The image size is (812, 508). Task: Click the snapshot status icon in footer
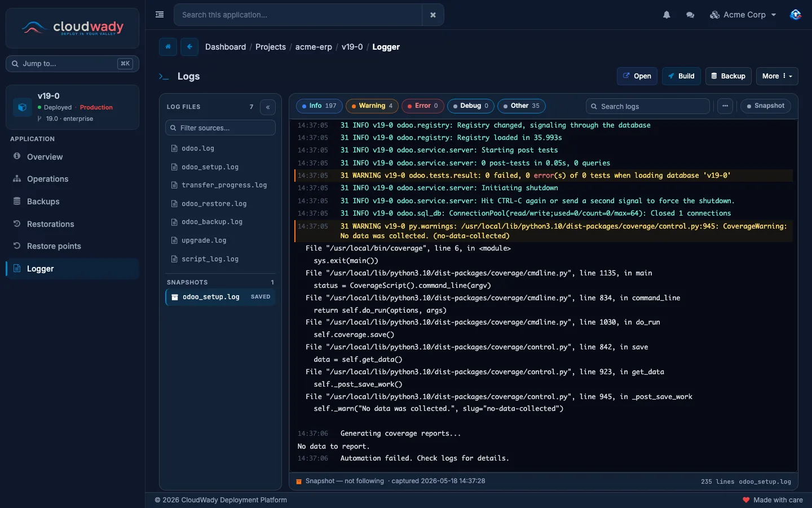(x=299, y=481)
